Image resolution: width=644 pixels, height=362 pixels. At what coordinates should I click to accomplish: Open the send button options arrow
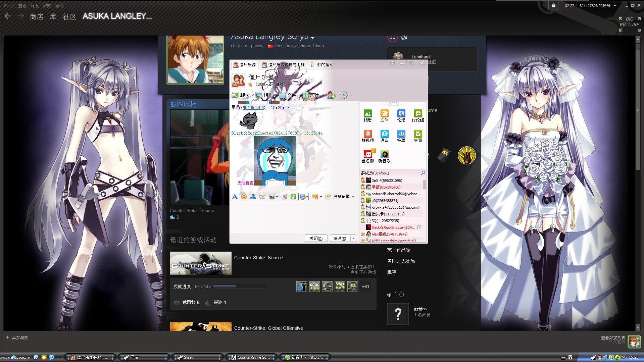point(353,239)
